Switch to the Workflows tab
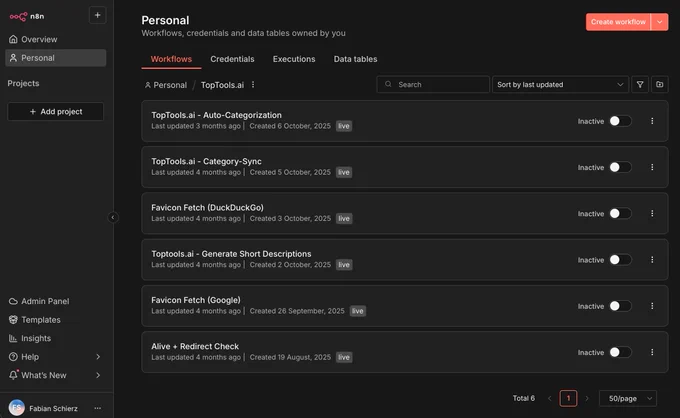The image size is (680, 418). coord(171,59)
